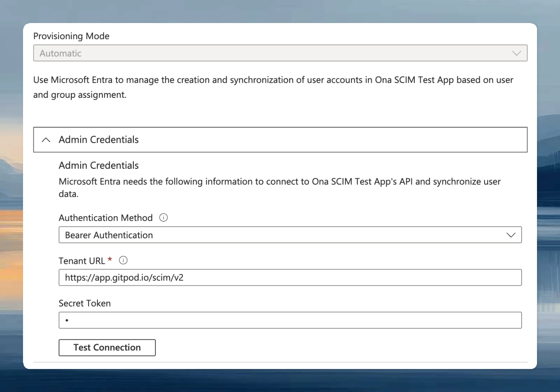This screenshot has width=560, height=392.
Task: Click the Secret Token label
Action: coord(84,303)
